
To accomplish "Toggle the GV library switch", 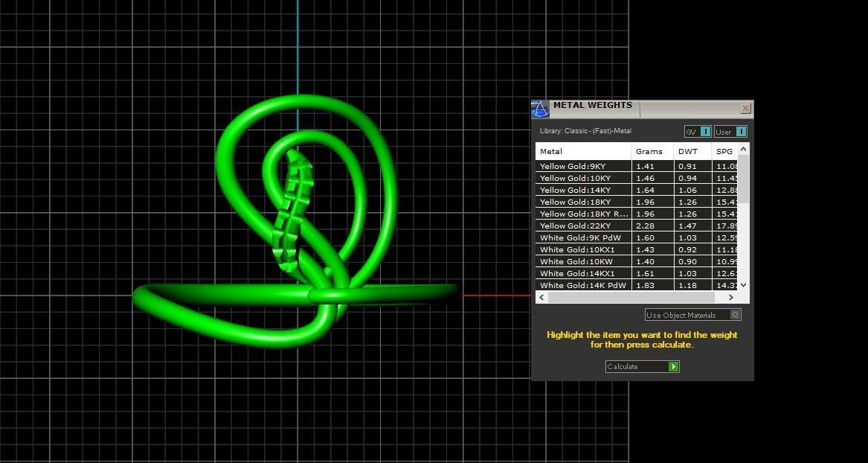I will pyautogui.click(x=698, y=132).
